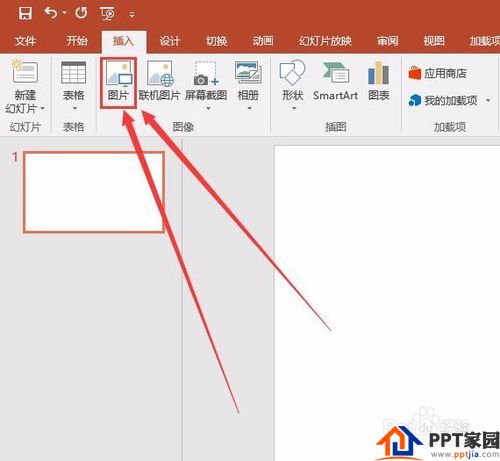Open the 视图 tab
This screenshot has width=500, height=461.
coord(434,41)
